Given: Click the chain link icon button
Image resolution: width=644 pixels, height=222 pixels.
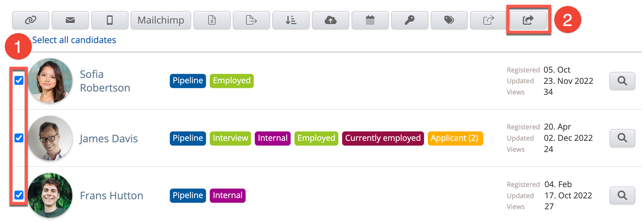Looking at the screenshot, I should (30, 20).
